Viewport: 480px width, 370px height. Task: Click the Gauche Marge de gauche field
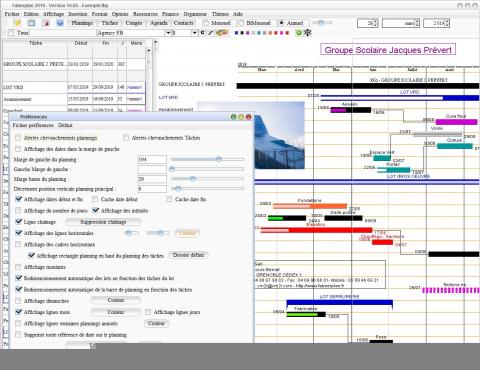(x=152, y=169)
